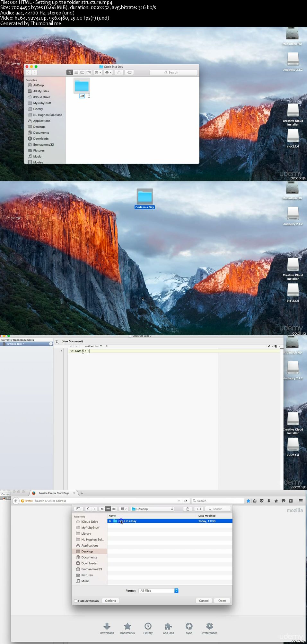Click the smiley chat icon in Firefox toolbar

284,501
